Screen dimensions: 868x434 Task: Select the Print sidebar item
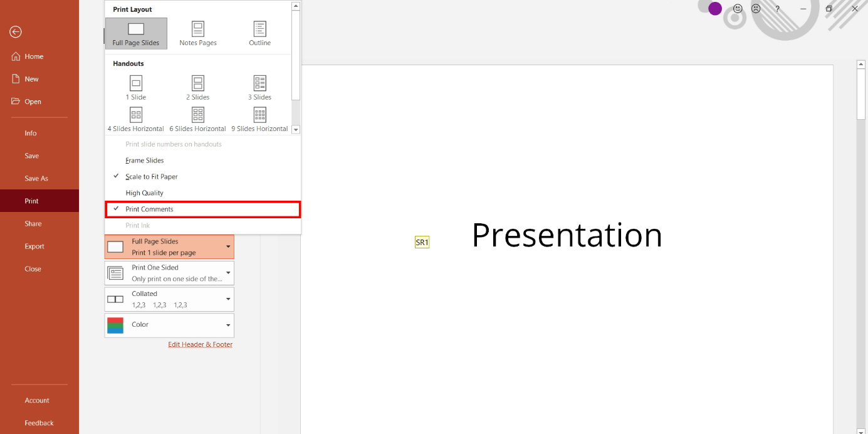click(39, 201)
